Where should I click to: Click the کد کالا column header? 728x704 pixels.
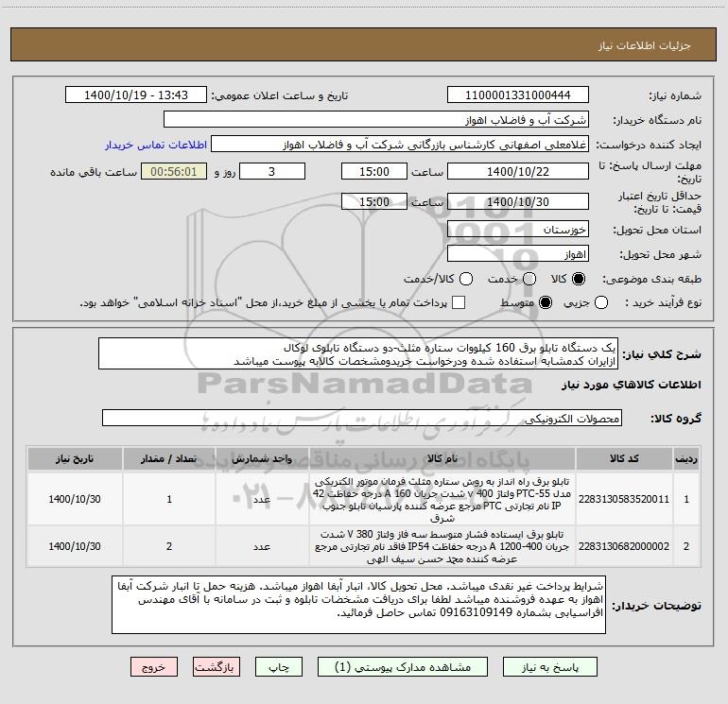624,458
